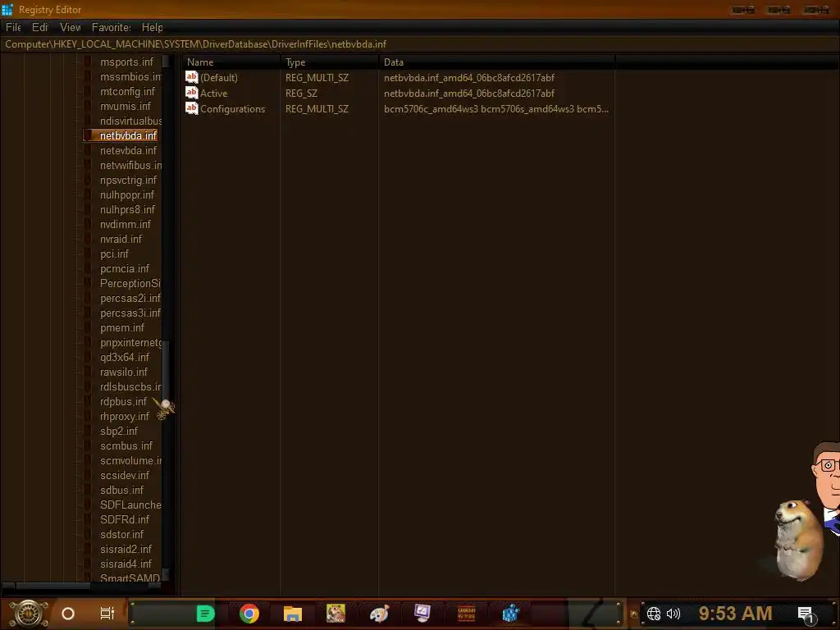Select the Active value name
Image resolution: width=840 pixels, height=630 pixels.
(x=214, y=94)
